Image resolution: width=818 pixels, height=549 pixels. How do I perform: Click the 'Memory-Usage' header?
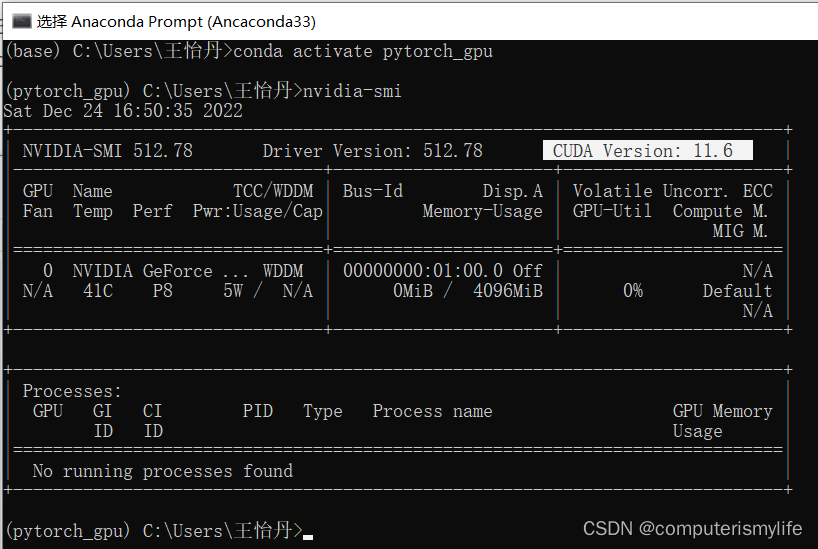tap(483, 211)
